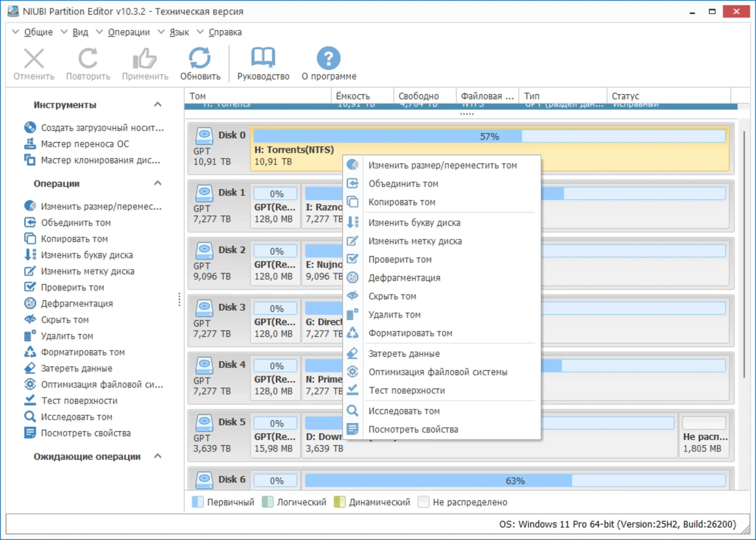Click sidebar Изменить букву диска icon

click(x=30, y=255)
